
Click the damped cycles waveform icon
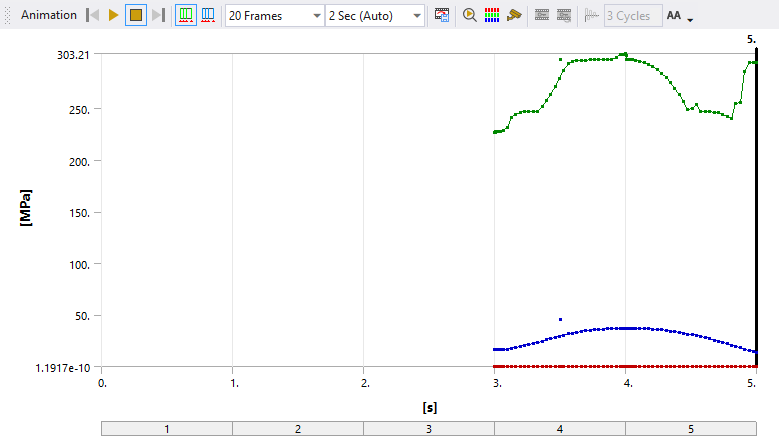591,15
